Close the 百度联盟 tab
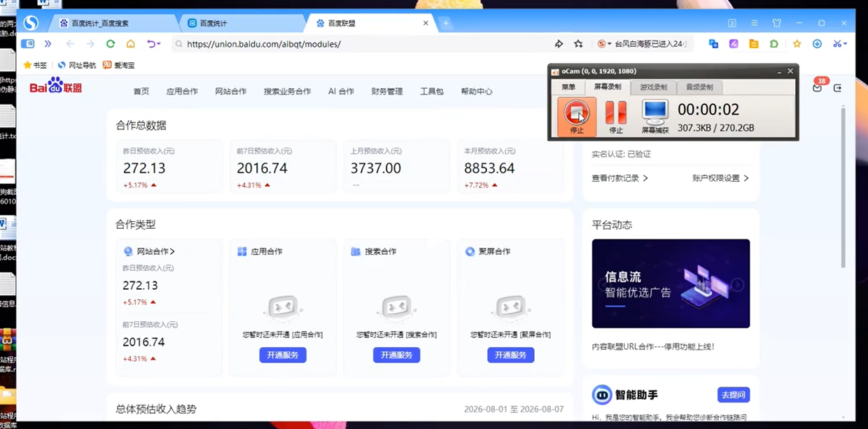 [x=426, y=23]
